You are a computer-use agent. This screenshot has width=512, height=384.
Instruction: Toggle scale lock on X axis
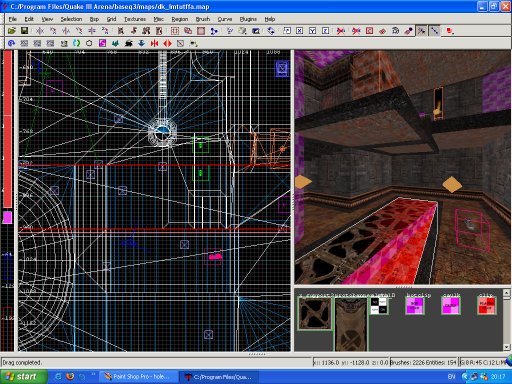pos(300,31)
